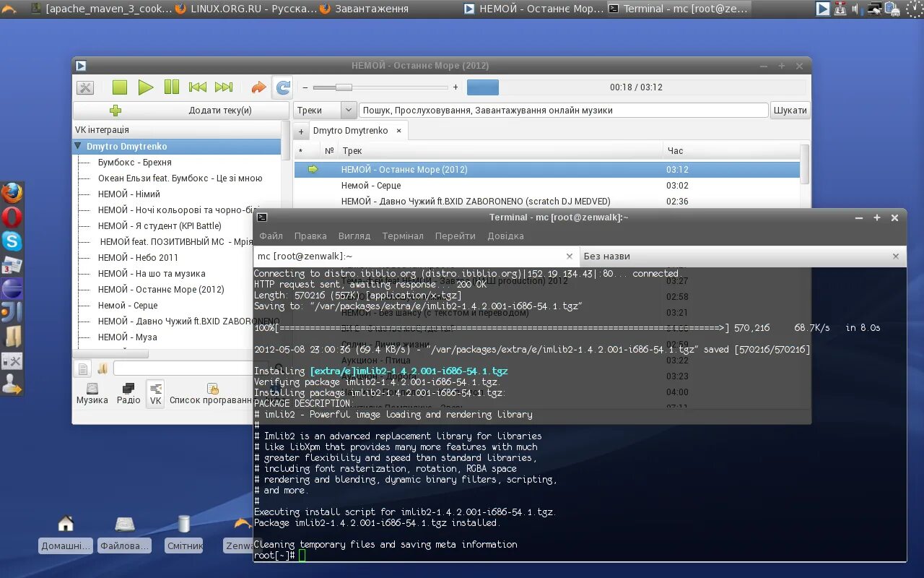Open the player preferences wrench icon
The width and height of the screenshot is (924, 578).
(85, 87)
